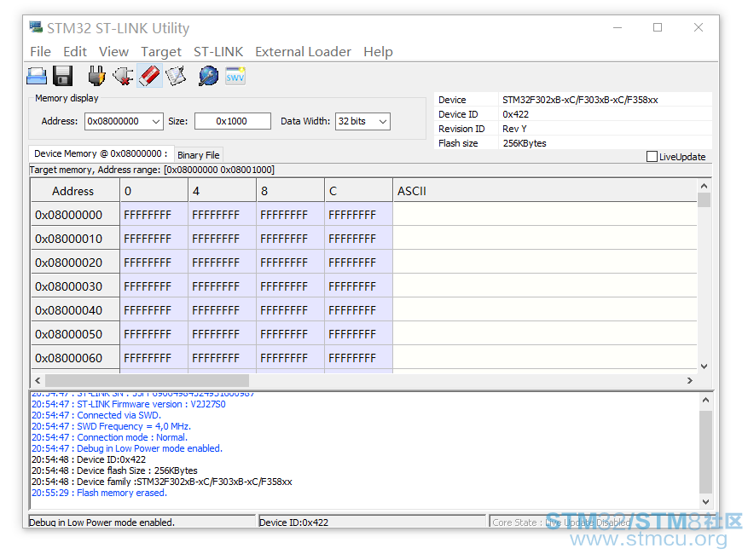Click the Save file floppy icon
748x560 pixels.
pyautogui.click(x=62, y=76)
